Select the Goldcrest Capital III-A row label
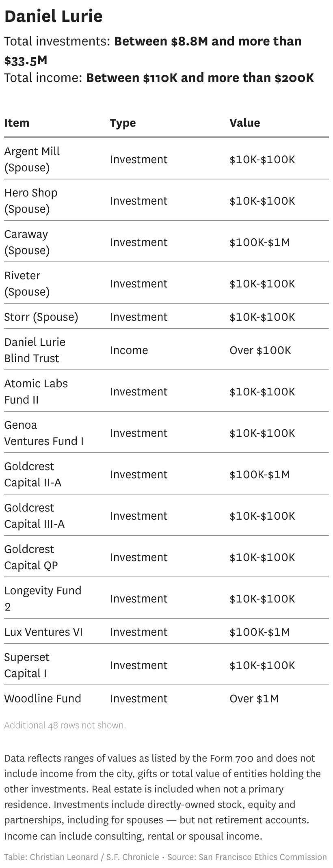Image resolution: width=333 pixels, height=868 pixels. pyautogui.click(x=34, y=516)
